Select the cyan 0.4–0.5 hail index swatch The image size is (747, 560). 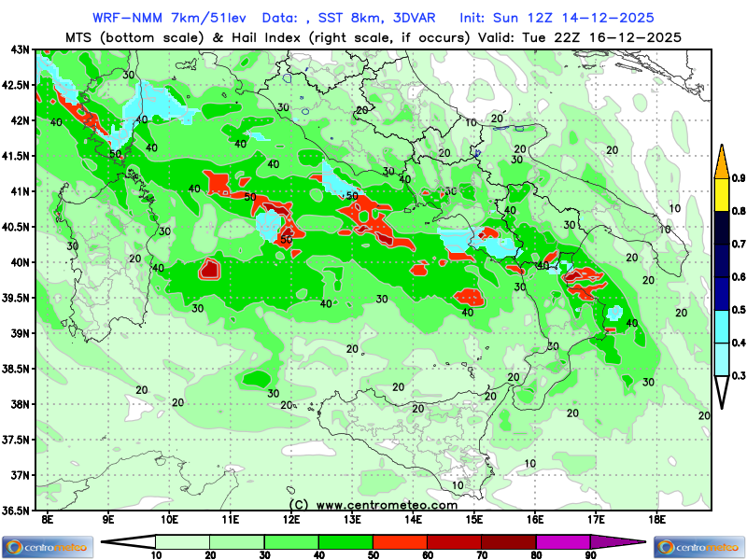(x=721, y=327)
